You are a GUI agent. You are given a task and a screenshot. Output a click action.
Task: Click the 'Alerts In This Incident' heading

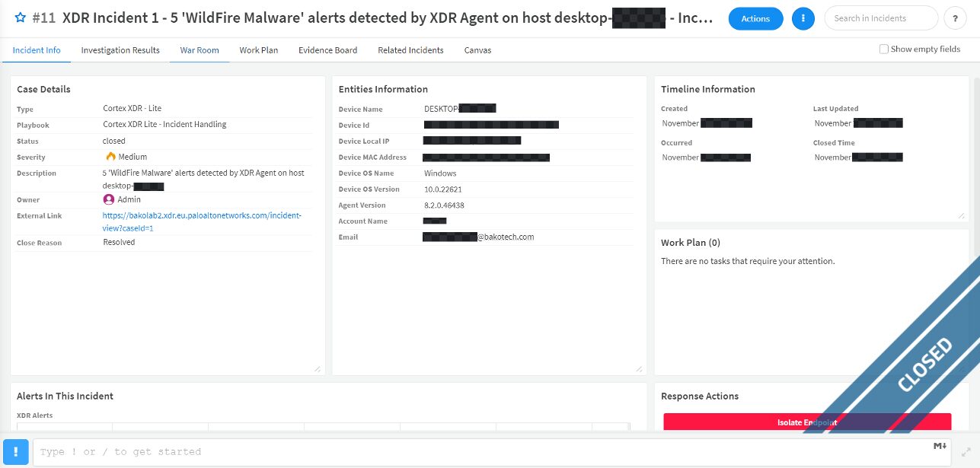[x=65, y=396]
